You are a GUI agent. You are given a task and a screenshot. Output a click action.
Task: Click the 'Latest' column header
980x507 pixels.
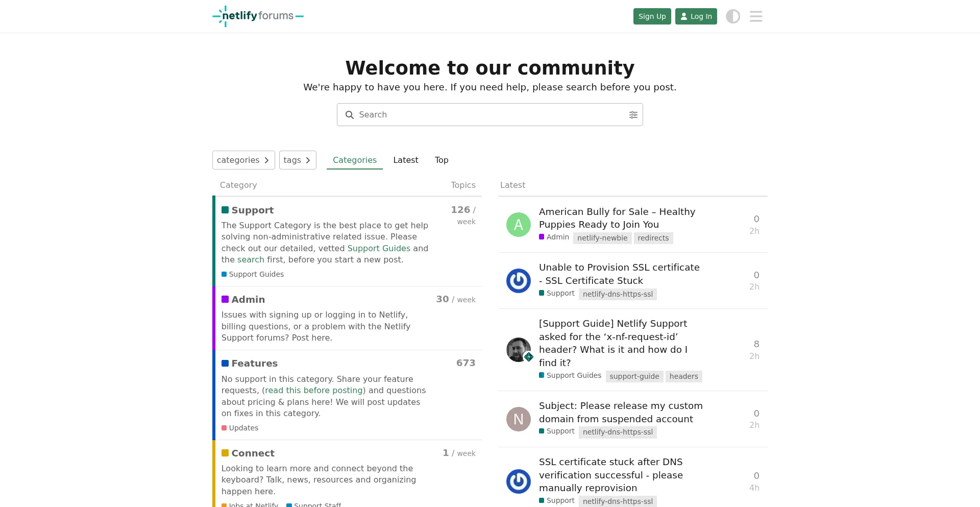pyautogui.click(x=512, y=185)
